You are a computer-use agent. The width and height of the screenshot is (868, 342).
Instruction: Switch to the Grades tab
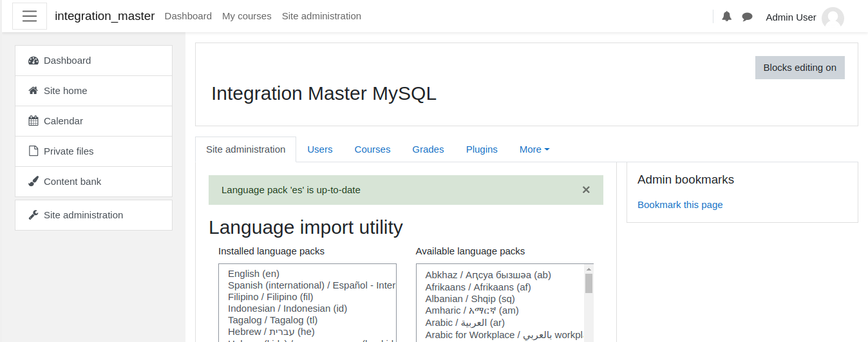pyautogui.click(x=428, y=149)
